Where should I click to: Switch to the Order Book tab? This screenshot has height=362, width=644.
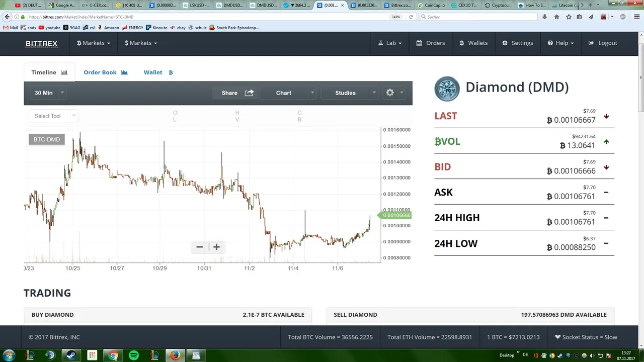click(x=106, y=72)
